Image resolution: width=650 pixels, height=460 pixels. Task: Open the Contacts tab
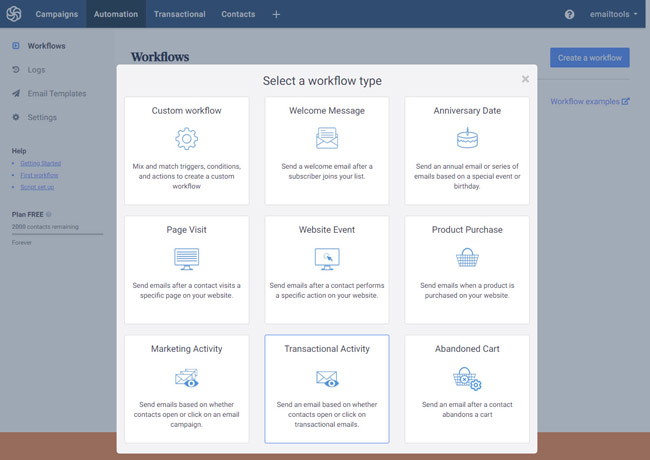pyautogui.click(x=238, y=15)
